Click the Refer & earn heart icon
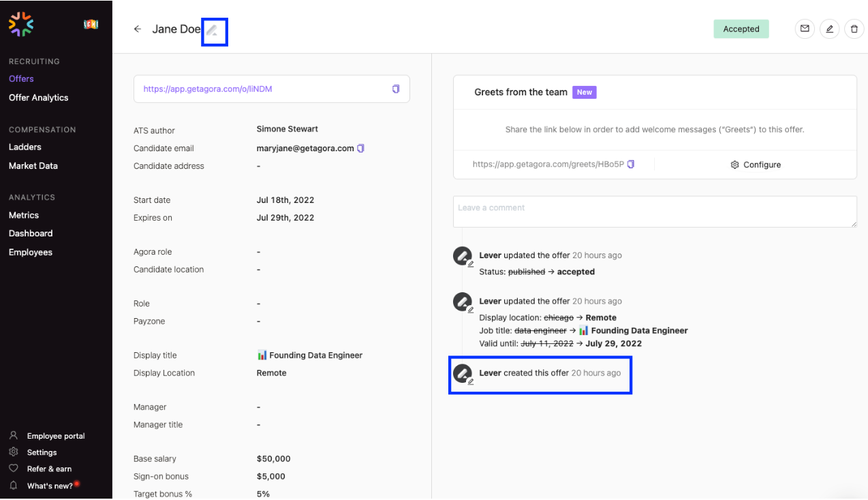868x500 pixels. click(13, 468)
